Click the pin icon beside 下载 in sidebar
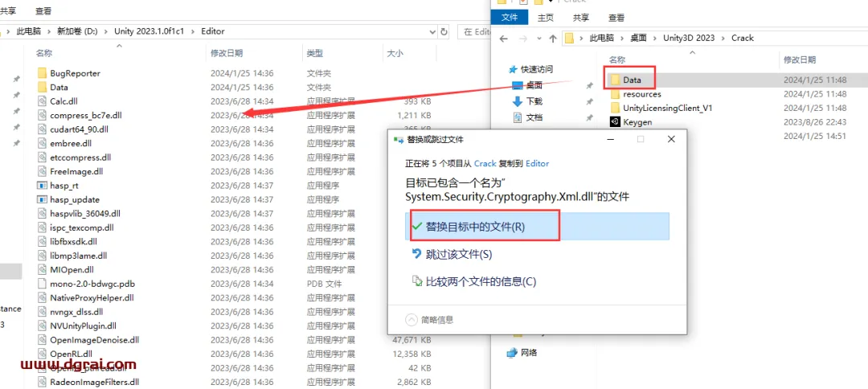 tap(590, 102)
